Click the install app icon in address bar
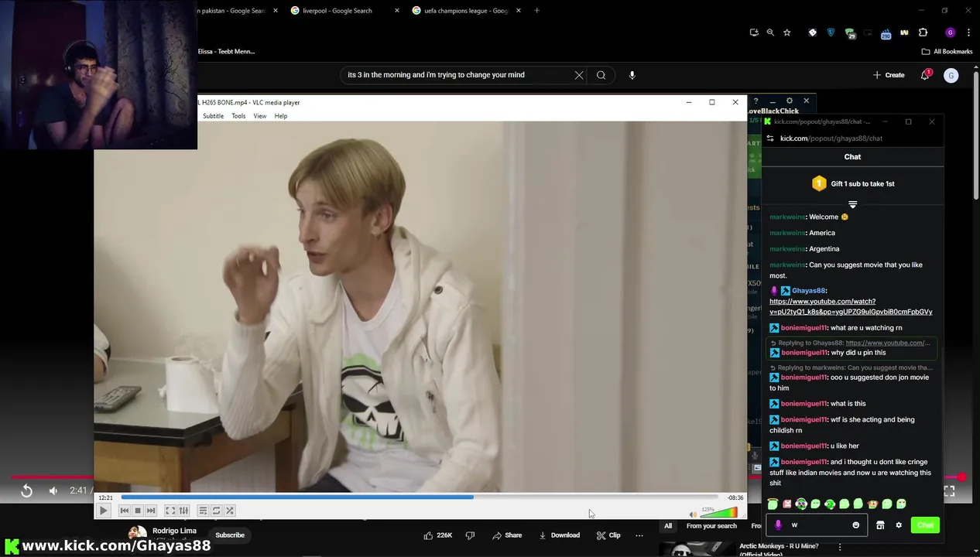The image size is (980, 557). [754, 32]
